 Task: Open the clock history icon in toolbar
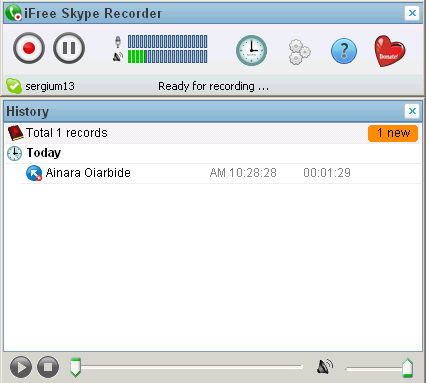[251, 50]
